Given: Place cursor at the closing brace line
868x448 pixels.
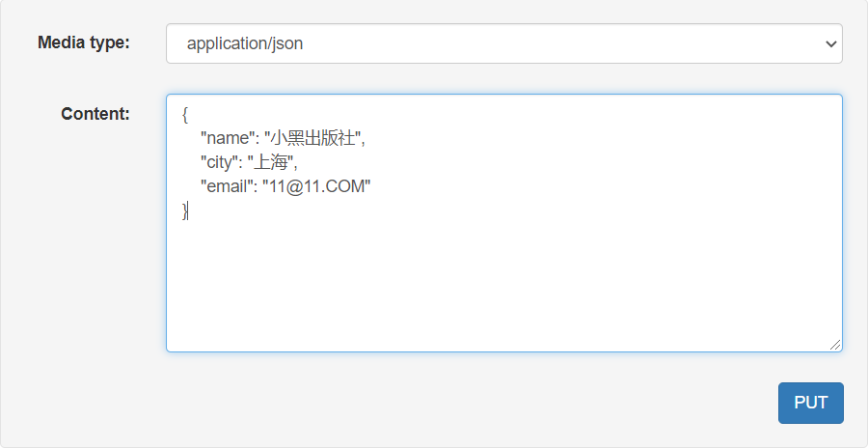Looking at the screenshot, I should click(185, 210).
